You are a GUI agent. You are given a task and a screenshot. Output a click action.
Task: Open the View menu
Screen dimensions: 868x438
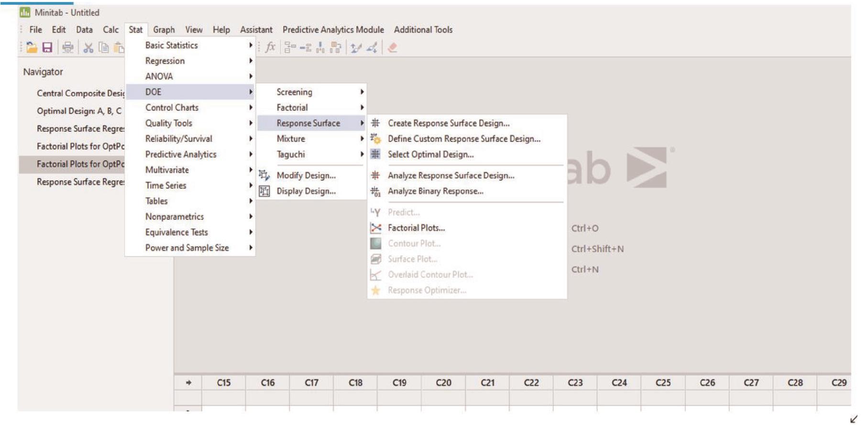click(x=194, y=30)
